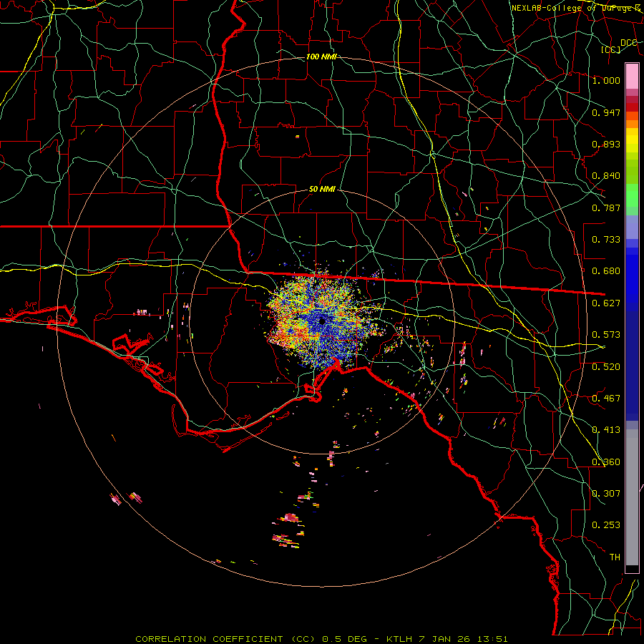The width and height of the screenshot is (644, 644).
Task: Click the 0.947 scale value
Action: click(606, 112)
